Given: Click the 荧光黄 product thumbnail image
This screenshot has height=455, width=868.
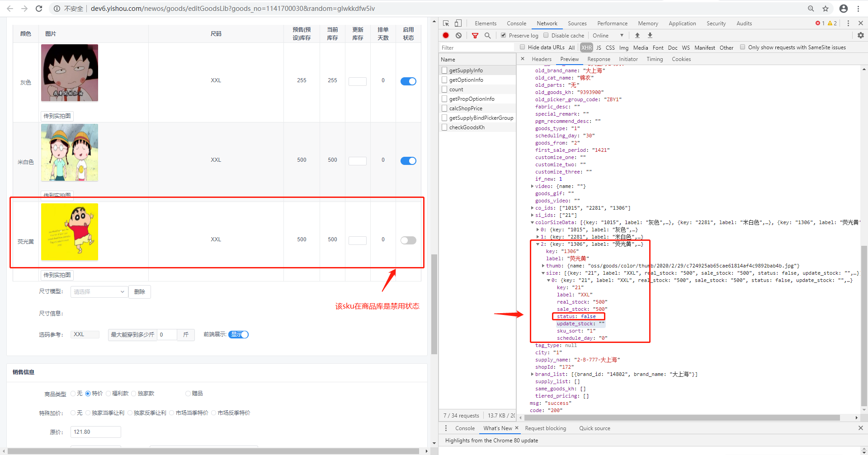Looking at the screenshot, I should pyautogui.click(x=70, y=232).
